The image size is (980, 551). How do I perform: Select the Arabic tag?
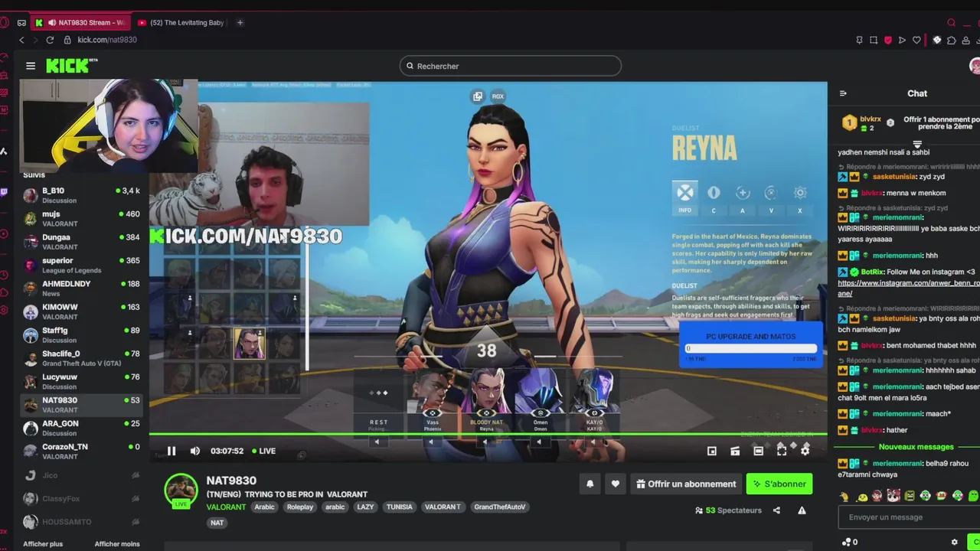coord(265,507)
